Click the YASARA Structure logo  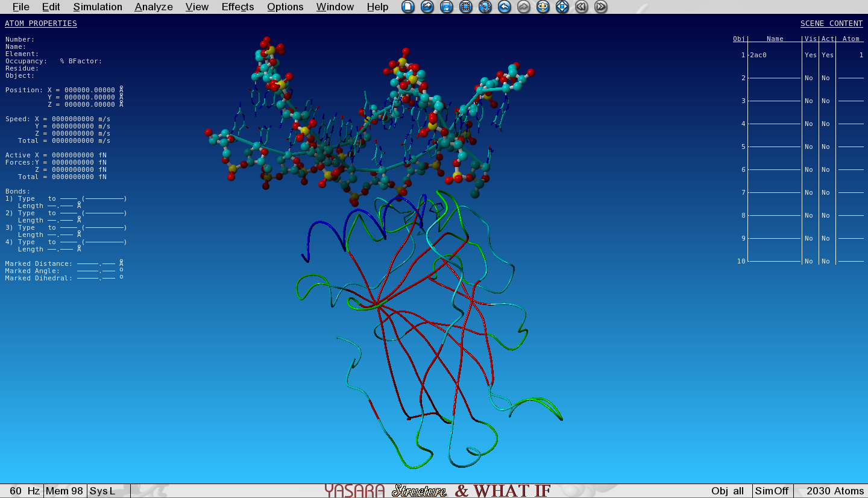(386, 491)
